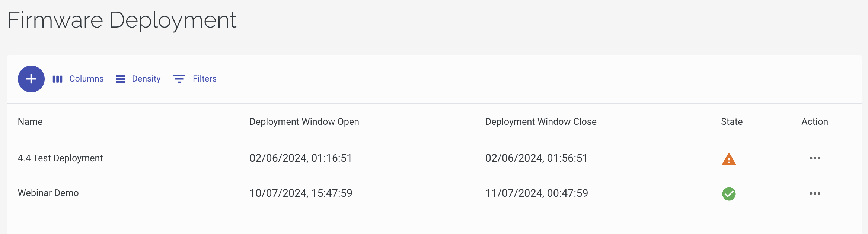The width and height of the screenshot is (868, 234).
Task: Click the Density lines icon
Action: (x=121, y=79)
